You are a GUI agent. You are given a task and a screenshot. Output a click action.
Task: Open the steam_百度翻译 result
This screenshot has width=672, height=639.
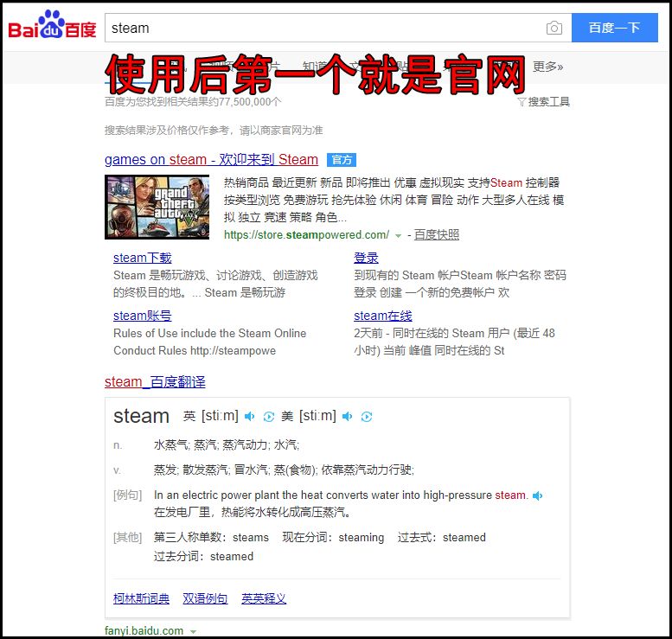(155, 382)
